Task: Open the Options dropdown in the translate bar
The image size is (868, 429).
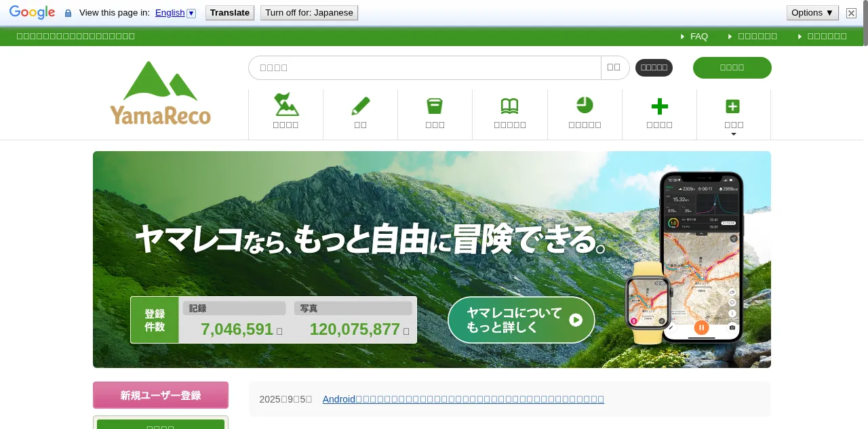Action: pyautogui.click(x=812, y=13)
